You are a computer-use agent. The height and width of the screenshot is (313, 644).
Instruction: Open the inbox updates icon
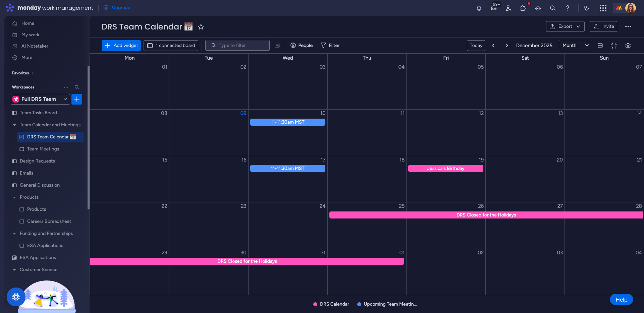click(x=494, y=8)
